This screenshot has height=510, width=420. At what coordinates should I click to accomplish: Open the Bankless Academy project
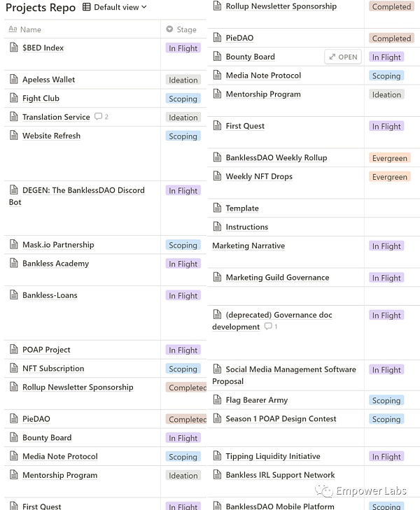coord(55,264)
